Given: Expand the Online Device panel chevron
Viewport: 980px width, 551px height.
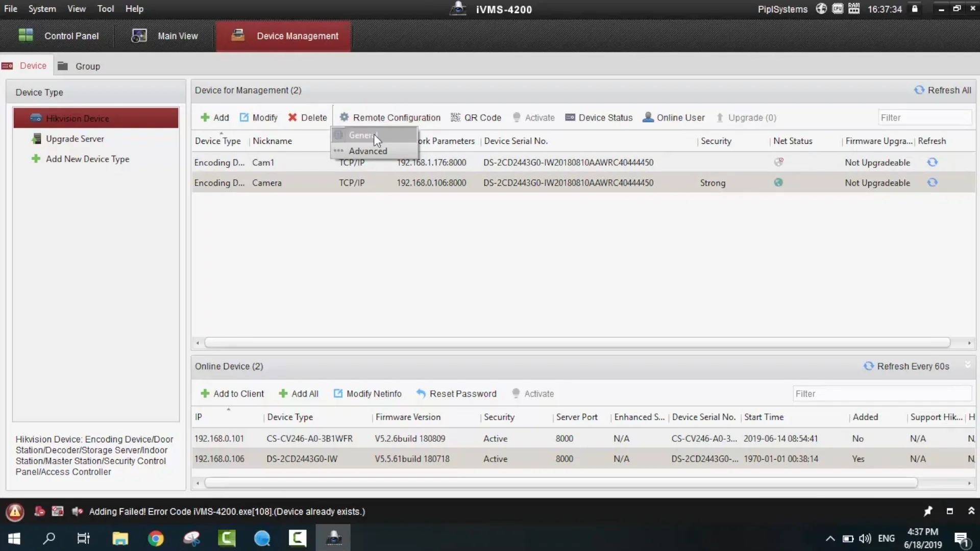Looking at the screenshot, I should coord(967,365).
